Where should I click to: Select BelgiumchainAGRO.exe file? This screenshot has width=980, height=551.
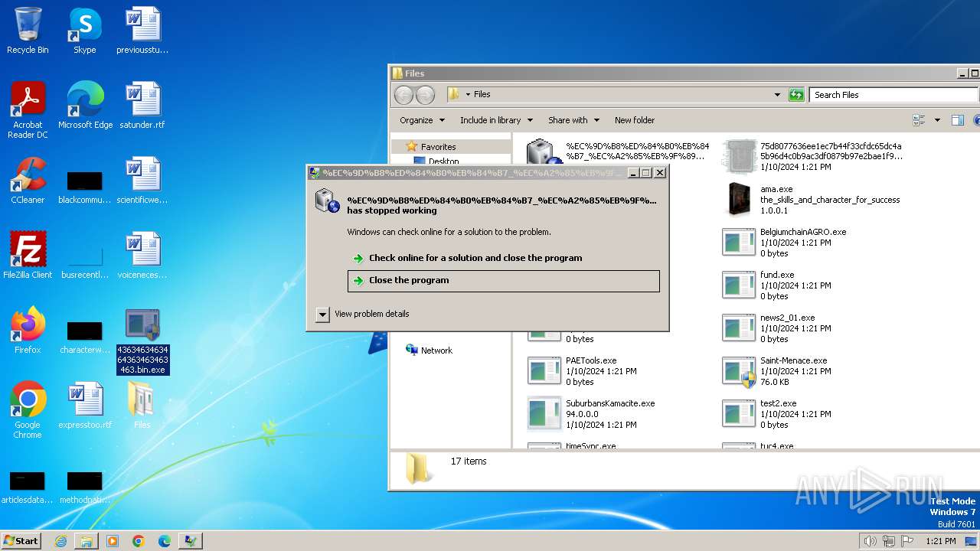tap(786, 242)
